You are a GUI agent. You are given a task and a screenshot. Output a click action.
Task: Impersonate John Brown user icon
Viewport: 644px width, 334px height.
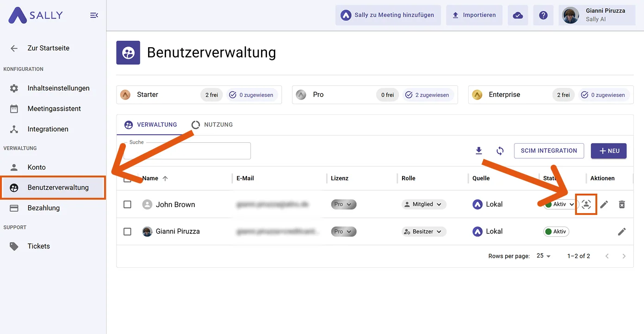586,204
